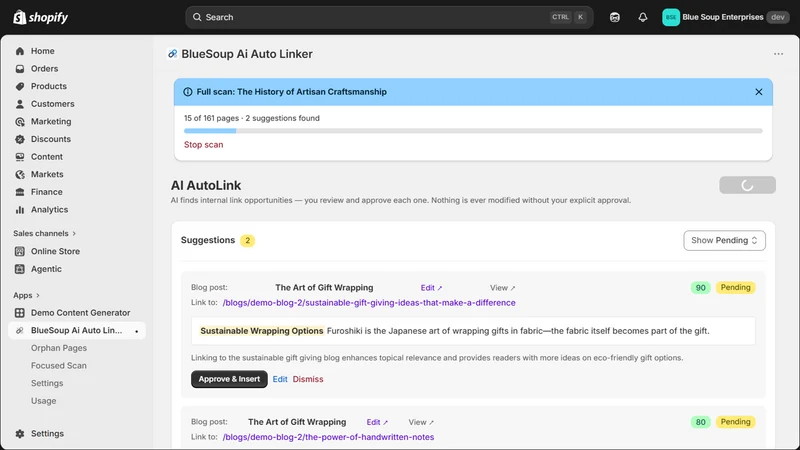Click Stop scan

204,145
